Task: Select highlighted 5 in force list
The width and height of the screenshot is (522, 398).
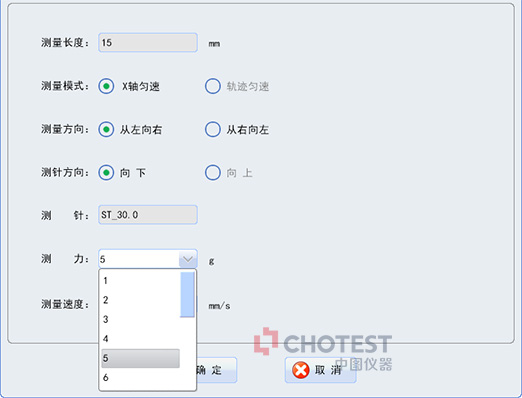Action: coord(140,358)
